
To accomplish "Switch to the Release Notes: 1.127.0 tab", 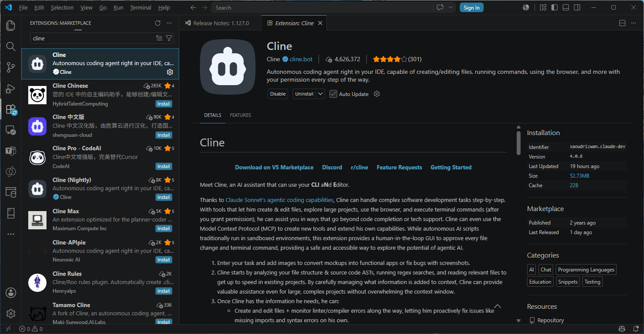I will pyautogui.click(x=221, y=23).
